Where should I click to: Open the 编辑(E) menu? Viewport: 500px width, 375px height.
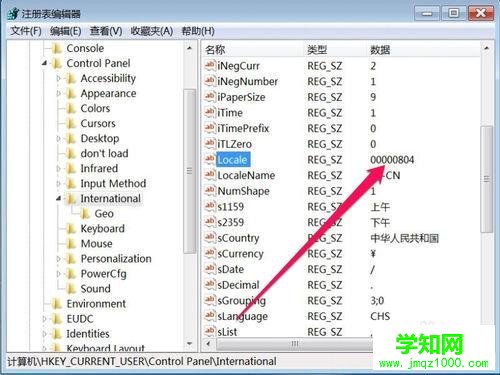coord(65,31)
